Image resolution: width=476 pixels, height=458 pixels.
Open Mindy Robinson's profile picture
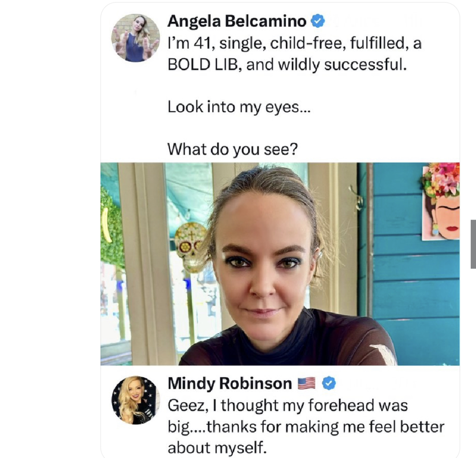[x=135, y=400]
